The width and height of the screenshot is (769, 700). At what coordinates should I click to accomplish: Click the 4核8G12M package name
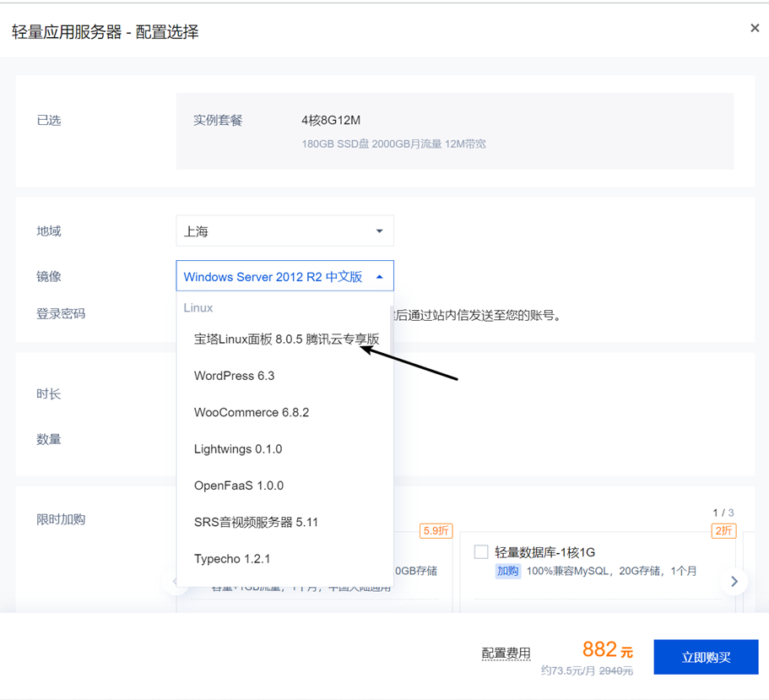[331, 120]
